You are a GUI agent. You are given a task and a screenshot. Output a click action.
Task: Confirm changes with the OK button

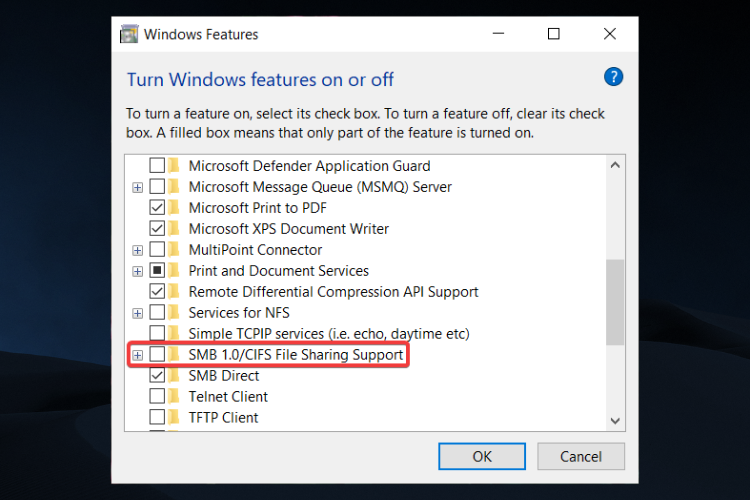482,456
